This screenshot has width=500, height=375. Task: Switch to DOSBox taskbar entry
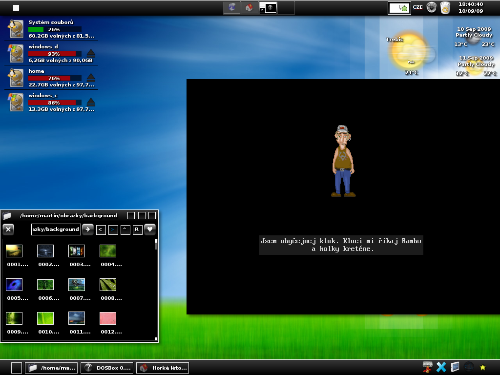point(107,368)
